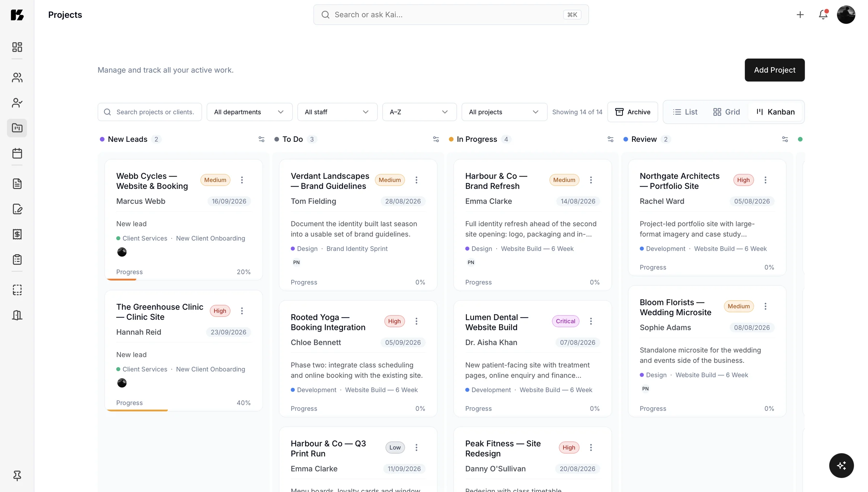Screen dimensions: 868x492
Task: Open New Leads column settings icon
Action: pos(261,139)
